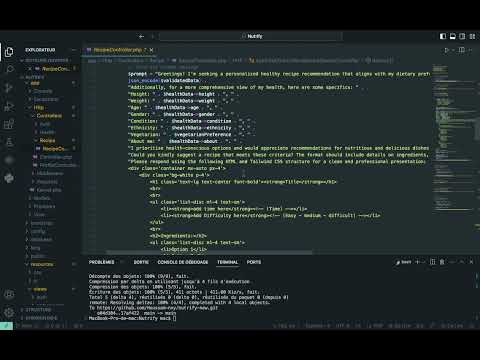This screenshot has width=480, height=360.
Task: Expand the Structure section in sidebar
Action: tap(38, 310)
